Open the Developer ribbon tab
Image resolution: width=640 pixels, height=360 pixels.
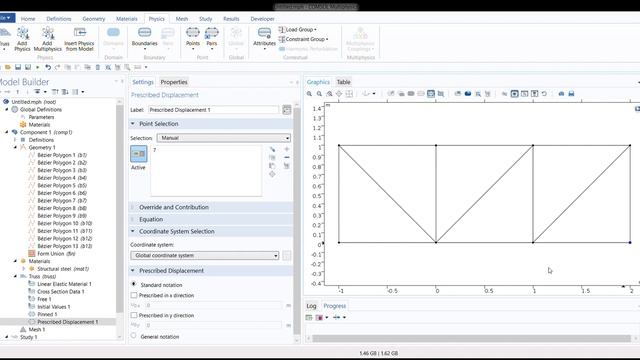(x=262, y=19)
